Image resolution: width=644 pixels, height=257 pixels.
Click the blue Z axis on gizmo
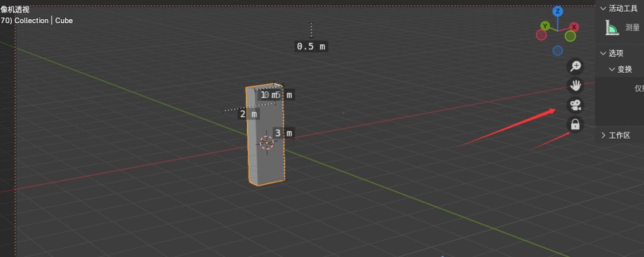(x=558, y=11)
